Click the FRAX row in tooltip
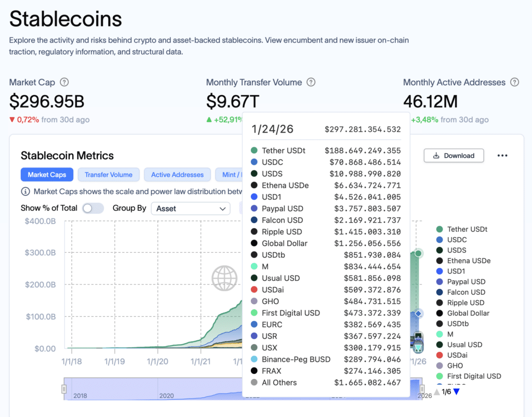532x417 pixels. tap(326, 371)
